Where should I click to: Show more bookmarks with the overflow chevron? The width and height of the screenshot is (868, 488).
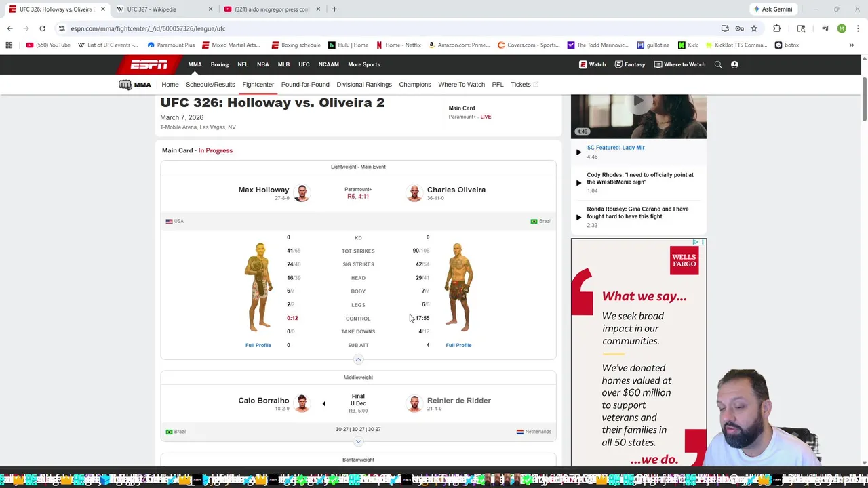(851, 45)
